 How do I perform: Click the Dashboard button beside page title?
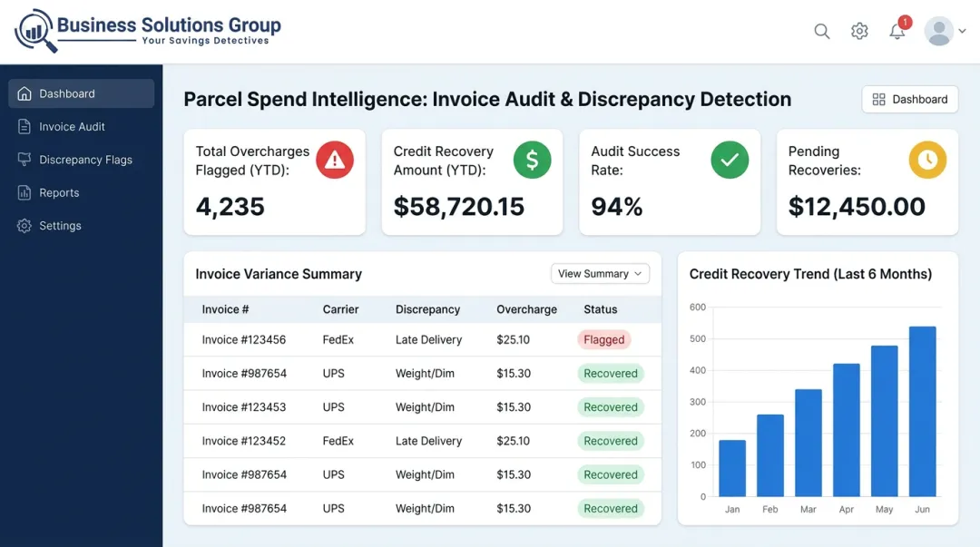[x=910, y=100]
